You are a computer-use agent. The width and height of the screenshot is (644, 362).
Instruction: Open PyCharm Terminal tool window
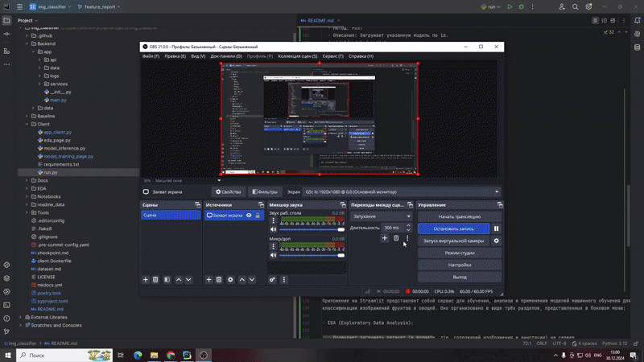(6, 305)
